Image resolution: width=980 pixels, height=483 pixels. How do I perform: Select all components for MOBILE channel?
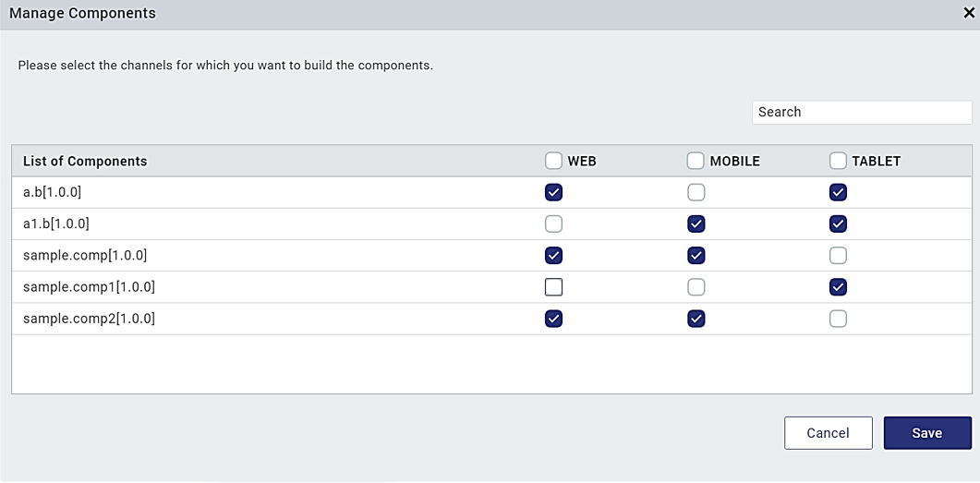[696, 161]
